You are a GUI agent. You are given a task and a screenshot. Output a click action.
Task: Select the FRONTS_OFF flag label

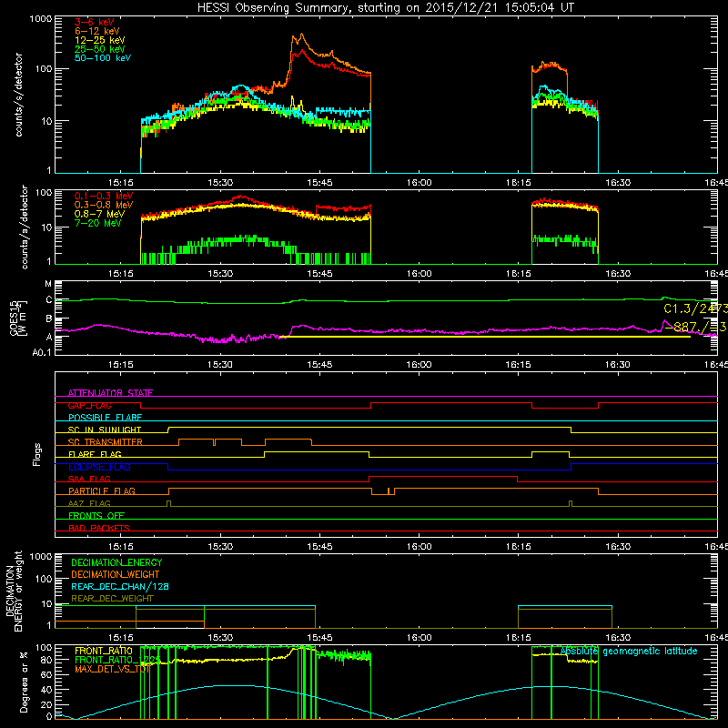point(96,516)
